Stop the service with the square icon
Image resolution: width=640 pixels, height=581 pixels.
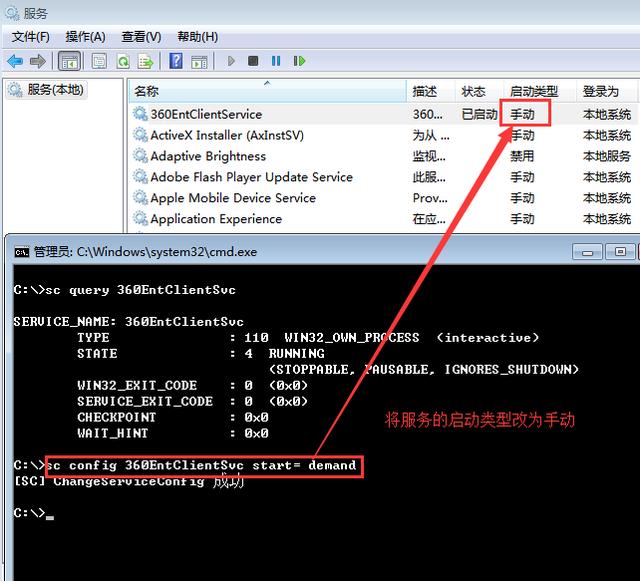pos(253,61)
